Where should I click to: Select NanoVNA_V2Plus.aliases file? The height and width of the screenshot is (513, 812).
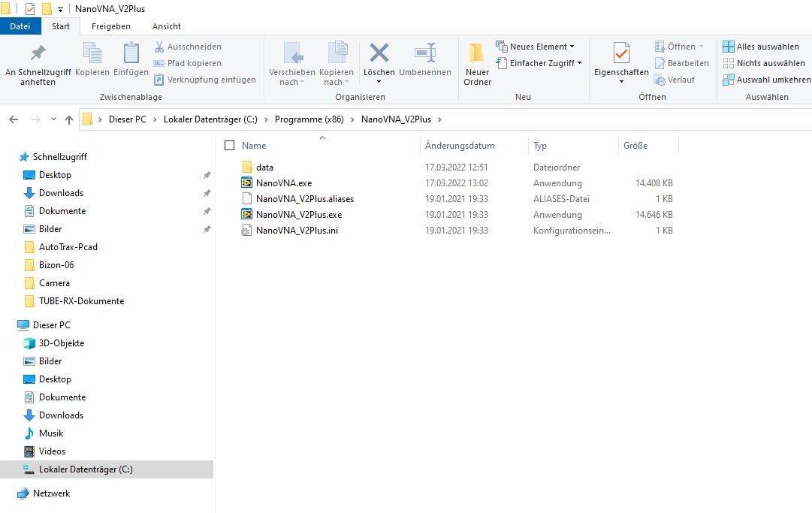305,199
